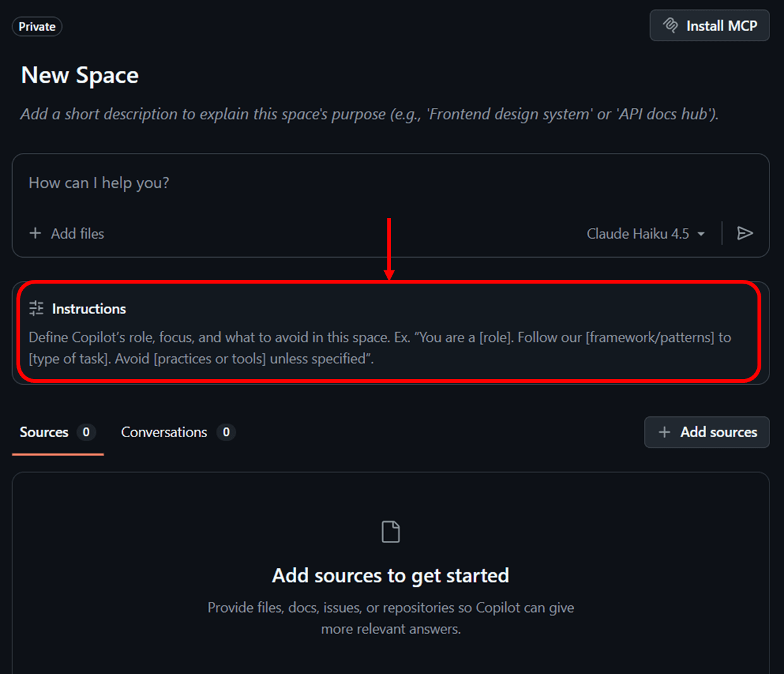Click the Add sources button
The width and height of the screenshot is (784, 674).
coord(706,432)
